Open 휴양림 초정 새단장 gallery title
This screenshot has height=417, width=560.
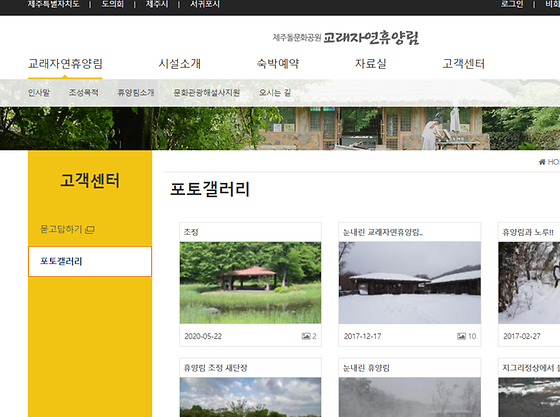coord(215,368)
